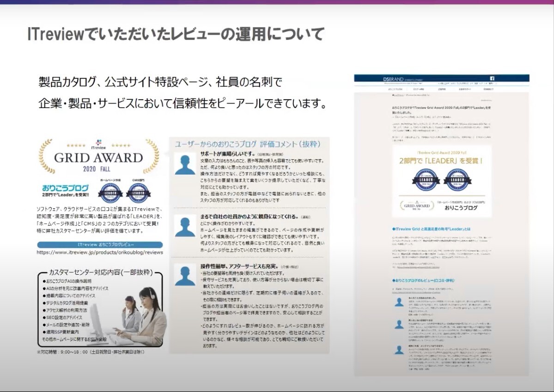
Task: Open the itreview.jp/products/orikoublog/reviews URL
Action: pos(100,252)
